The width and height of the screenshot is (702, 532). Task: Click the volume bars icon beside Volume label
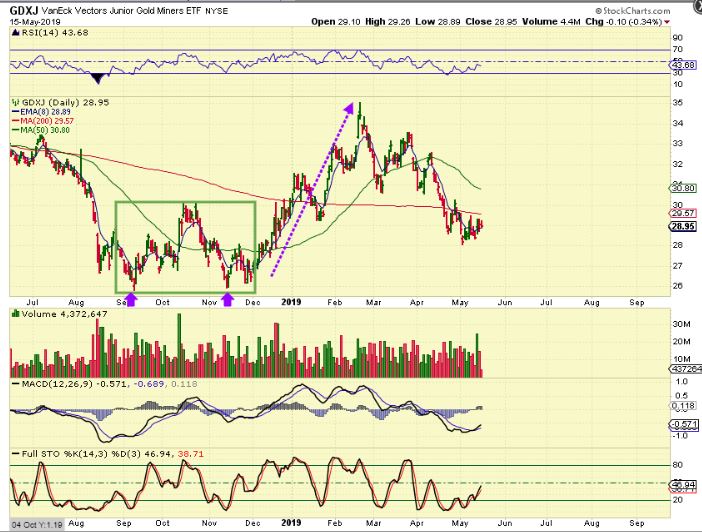coord(16,314)
